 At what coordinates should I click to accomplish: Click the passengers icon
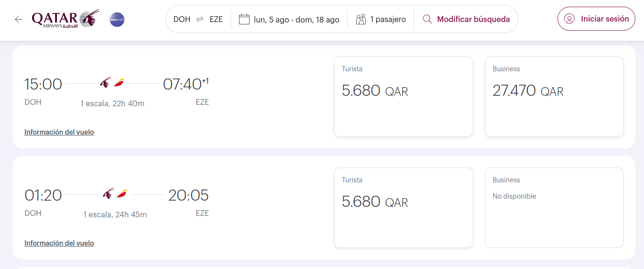tap(361, 19)
